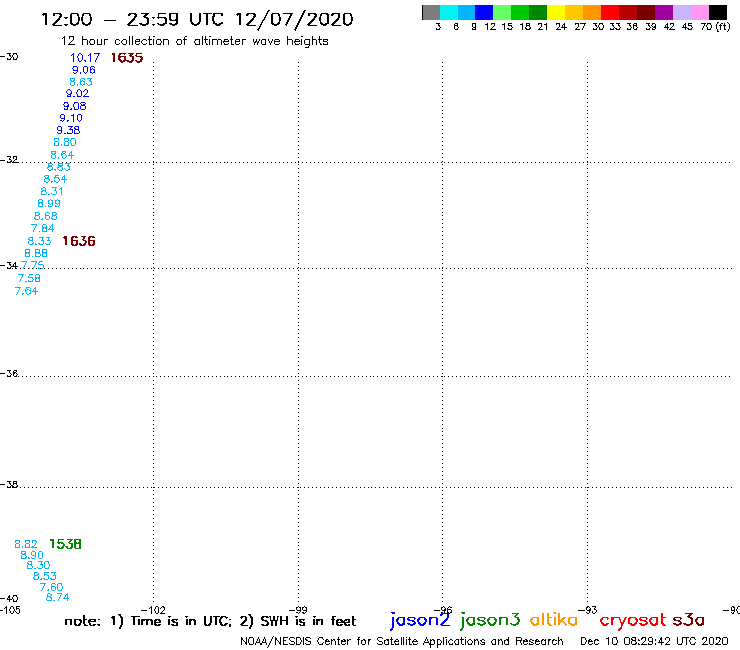Pick the yellow swatch in the color scale

pos(556,12)
